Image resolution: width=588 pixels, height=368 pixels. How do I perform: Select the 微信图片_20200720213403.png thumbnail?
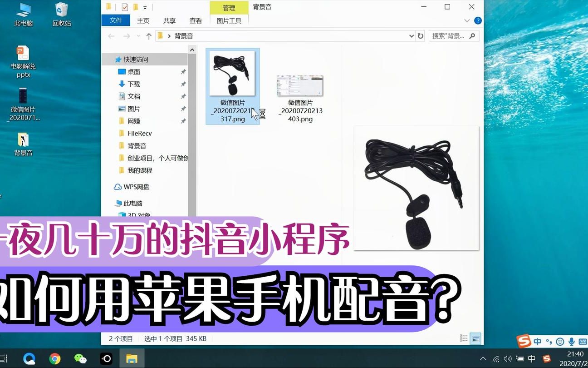click(x=299, y=86)
